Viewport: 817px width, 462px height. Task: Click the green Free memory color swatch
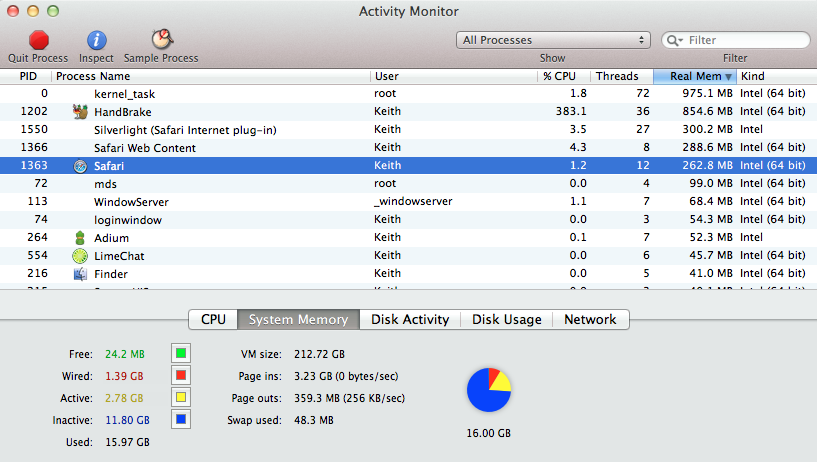click(x=181, y=353)
